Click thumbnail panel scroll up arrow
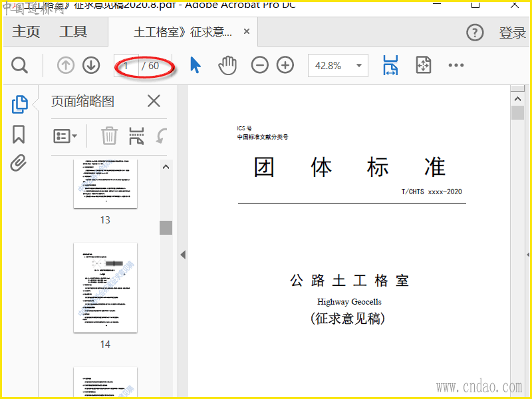The height and width of the screenshot is (399, 532). click(166, 167)
